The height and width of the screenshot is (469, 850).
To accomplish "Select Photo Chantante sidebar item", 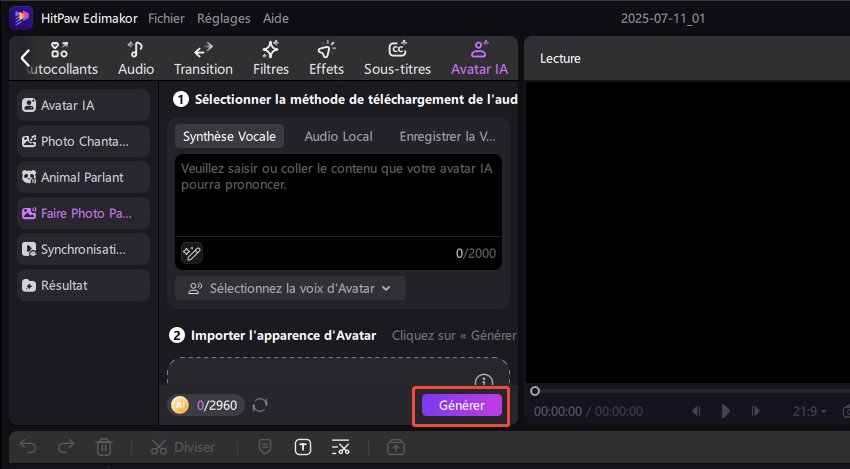I will tap(83, 142).
